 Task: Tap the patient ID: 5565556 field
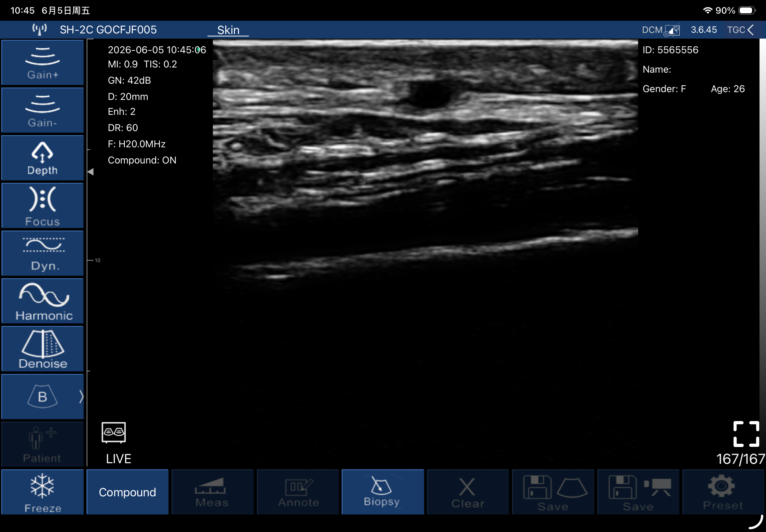(670, 50)
